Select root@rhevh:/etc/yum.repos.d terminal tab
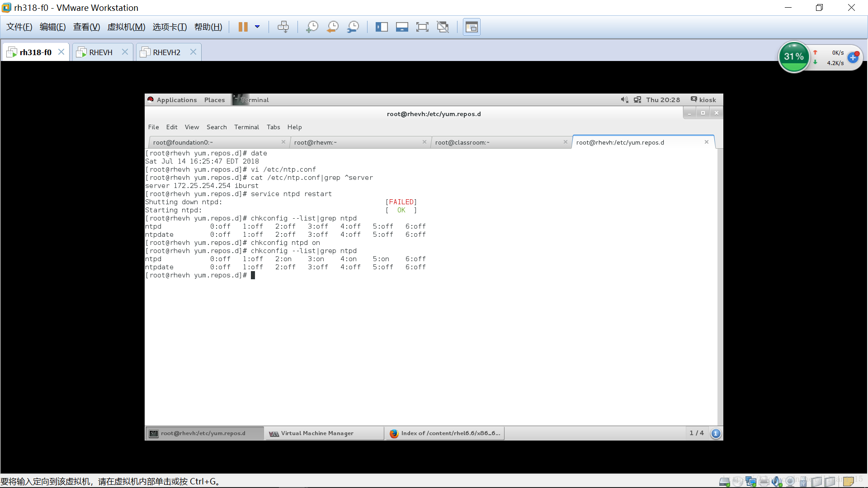Image resolution: width=868 pixels, height=488 pixels. pos(643,142)
